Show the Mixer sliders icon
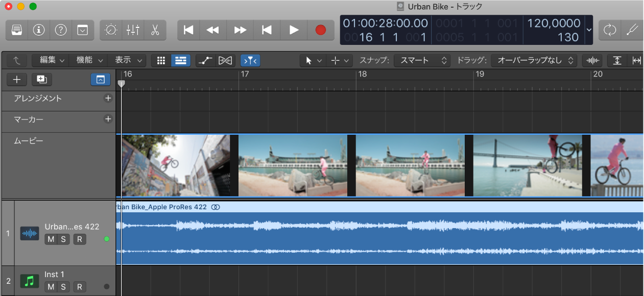 click(133, 30)
